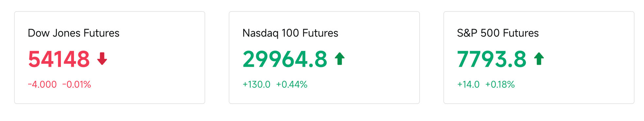Click the +0.44% percentage change
The height and width of the screenshot is (121, 644).
click(x=292, y=84)
